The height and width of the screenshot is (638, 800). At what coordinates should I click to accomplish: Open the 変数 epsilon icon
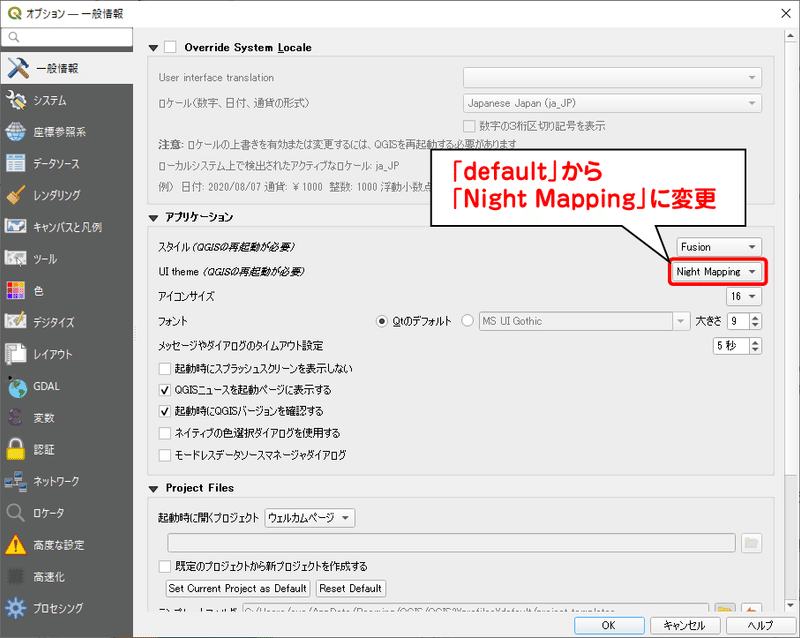[16, 418]
